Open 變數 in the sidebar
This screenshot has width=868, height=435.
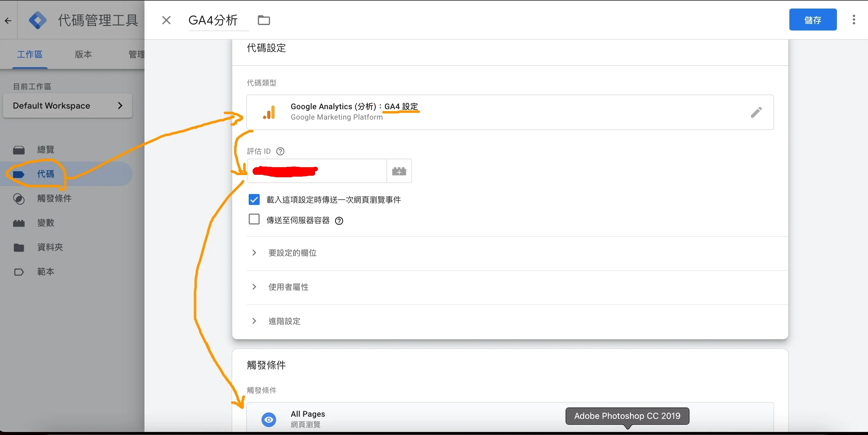pos(66,223)
